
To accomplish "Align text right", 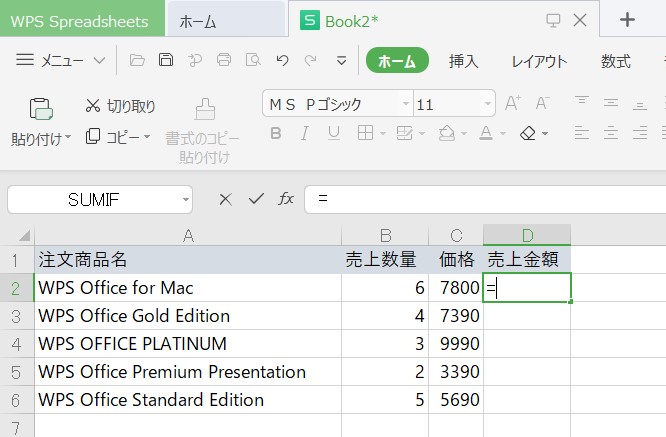I will point(639,133).
